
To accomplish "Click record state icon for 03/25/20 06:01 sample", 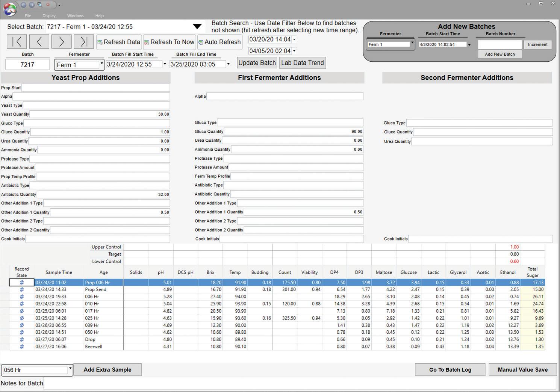I will (22, 311).
